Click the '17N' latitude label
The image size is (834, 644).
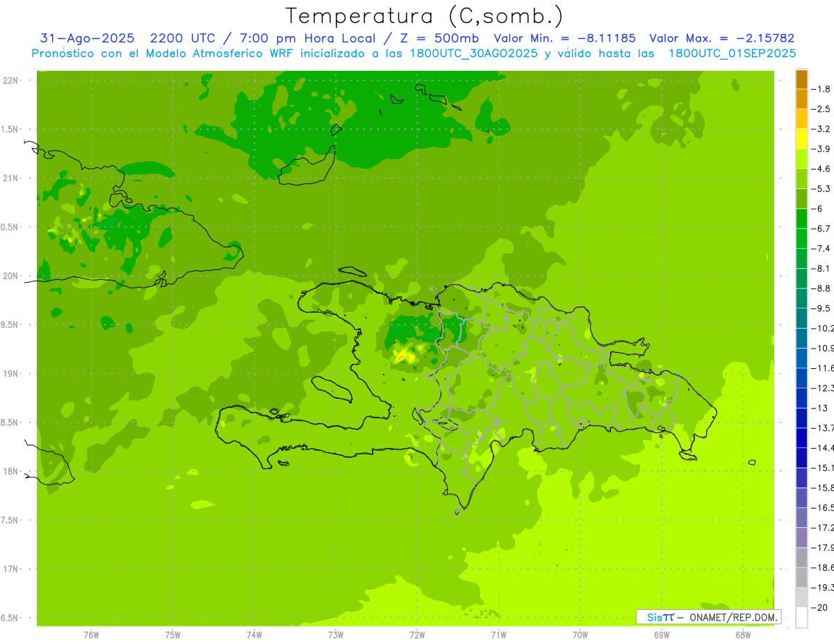(x=10, y=569)
